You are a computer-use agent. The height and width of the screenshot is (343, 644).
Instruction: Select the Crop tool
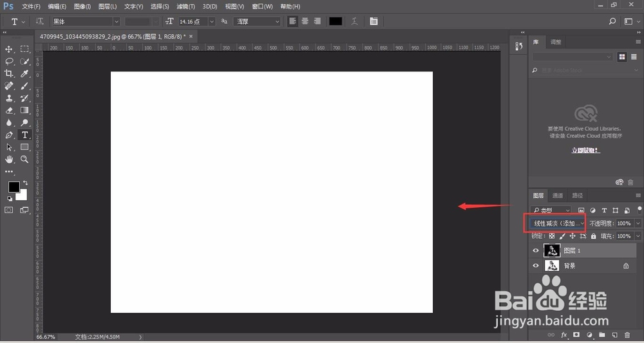[x=8, y=73]
